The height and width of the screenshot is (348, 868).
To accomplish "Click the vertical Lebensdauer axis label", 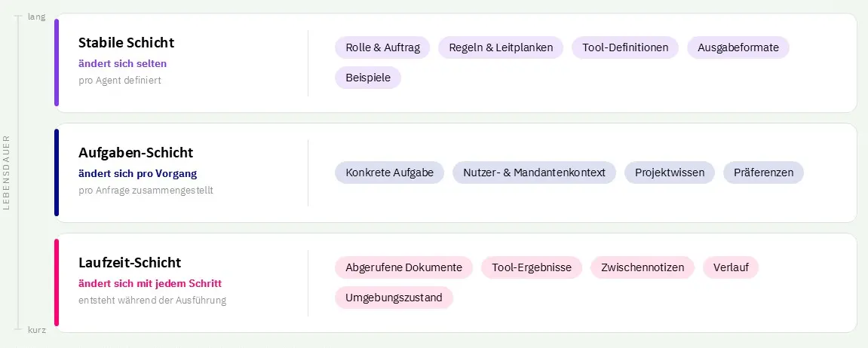I will 7,172.
